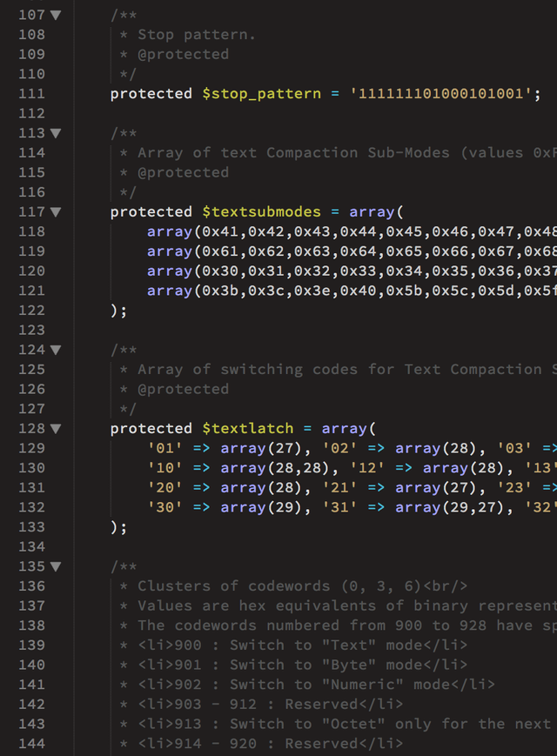The image size is (557, 756).
Task: Click @protected on line 126
Action: coord(184,389)
